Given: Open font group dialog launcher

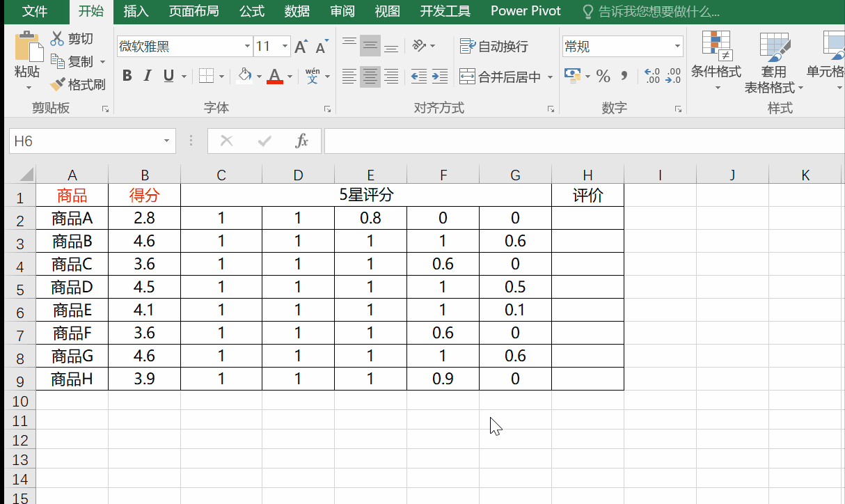Looking at the screenshot, I should pos(327,109).
